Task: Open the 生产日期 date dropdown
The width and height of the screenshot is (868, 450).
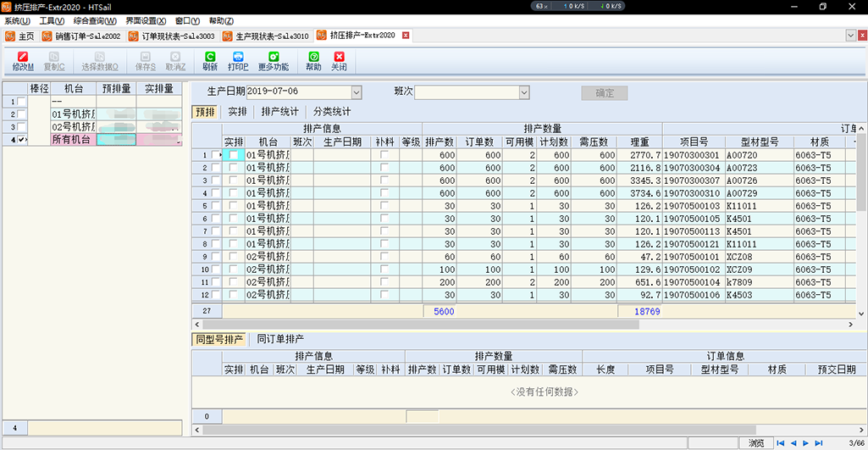Action: (x=356, y=92)
